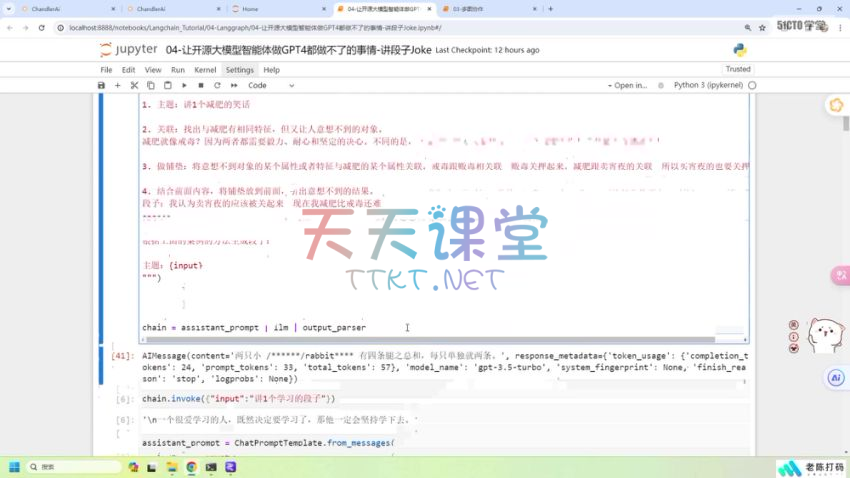Run the selected cell with play icon

point(184,86)
